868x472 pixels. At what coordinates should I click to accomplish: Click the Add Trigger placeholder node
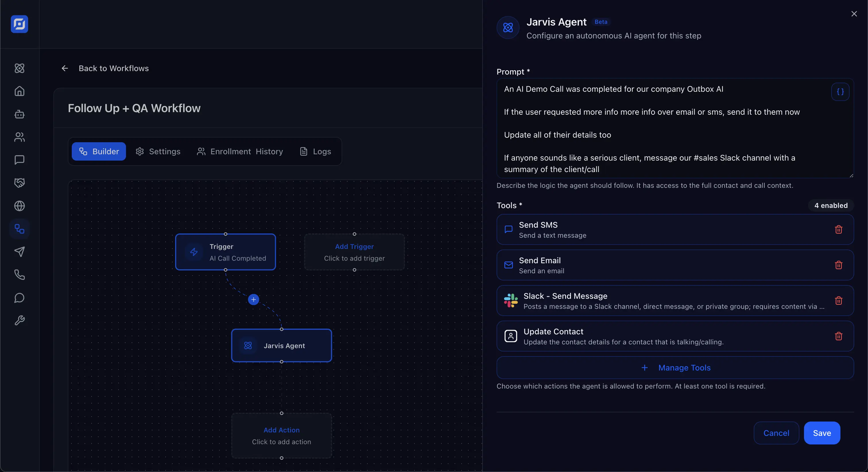point(354,252)
